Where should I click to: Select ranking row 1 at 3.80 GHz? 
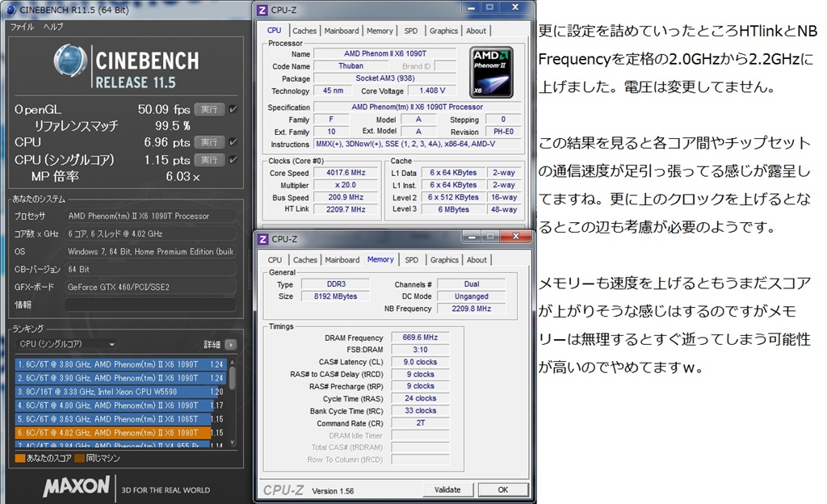pos(121,364)
